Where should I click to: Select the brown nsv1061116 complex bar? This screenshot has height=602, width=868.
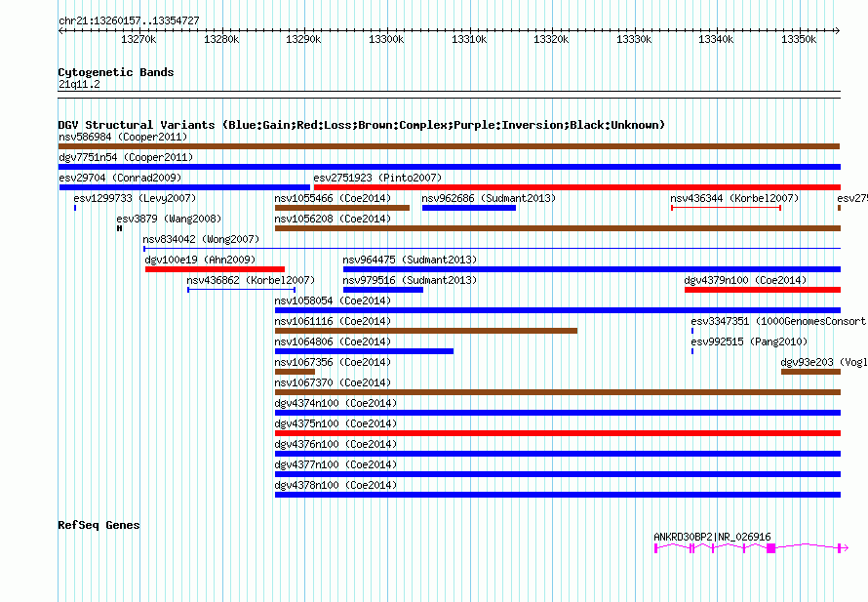426,331
